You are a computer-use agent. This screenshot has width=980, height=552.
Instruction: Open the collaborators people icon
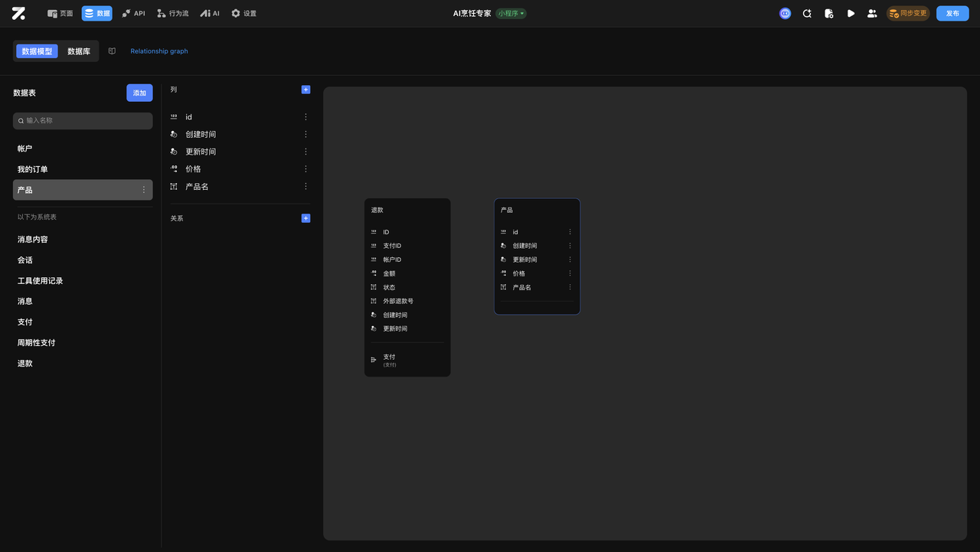872,13
